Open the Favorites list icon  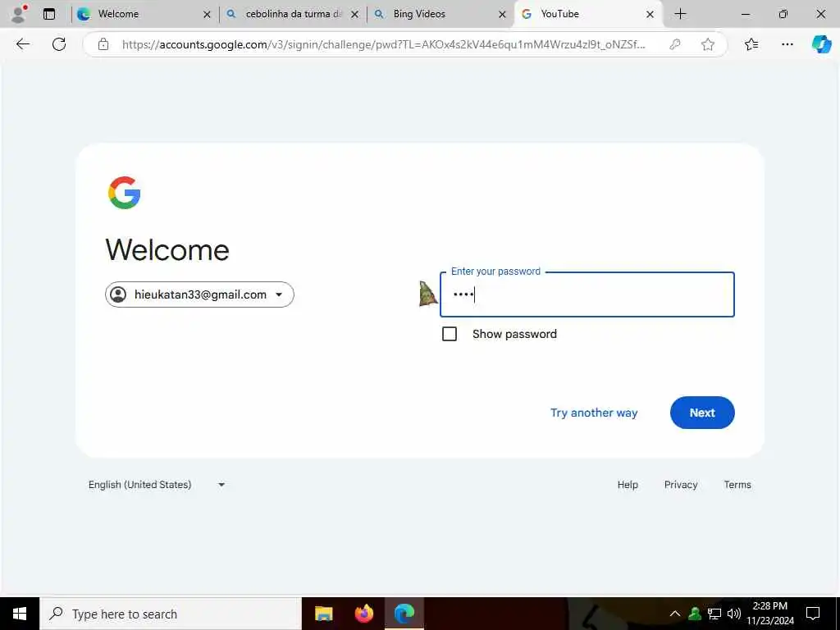[751, 44]
